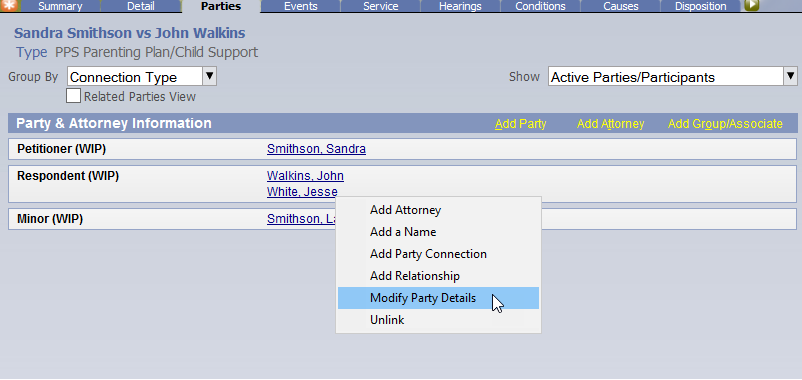Click the Minor (WIP) row label
Screen dimensions: 802x380
coord(50,219)
